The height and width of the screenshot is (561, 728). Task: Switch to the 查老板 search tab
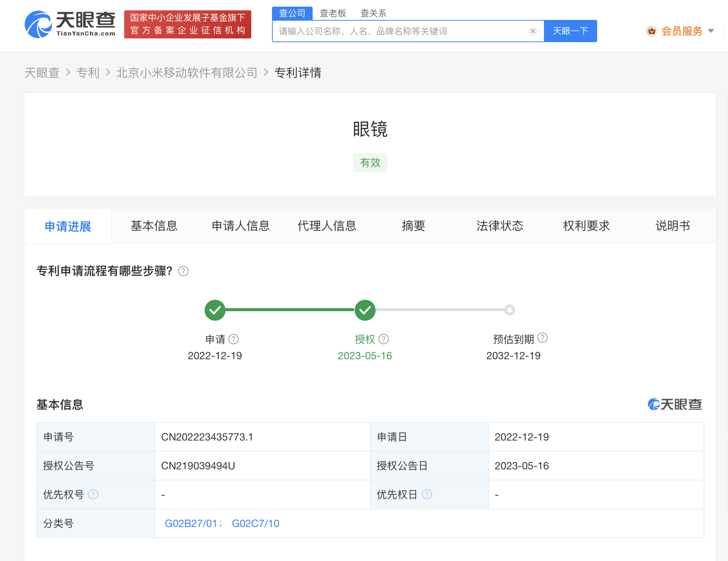coord(333,13)
